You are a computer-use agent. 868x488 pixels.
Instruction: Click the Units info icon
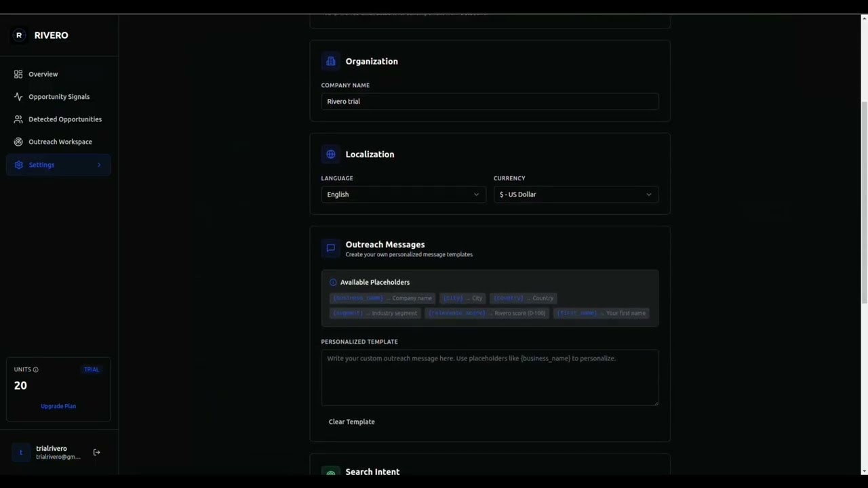click(36, 369)
